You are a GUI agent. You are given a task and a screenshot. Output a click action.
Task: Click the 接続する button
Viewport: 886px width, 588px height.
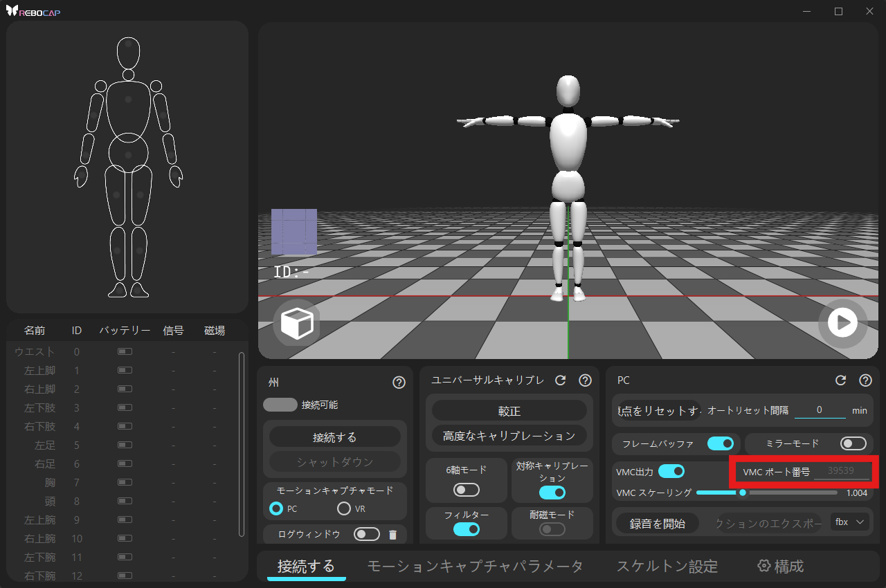coord(335,437)
